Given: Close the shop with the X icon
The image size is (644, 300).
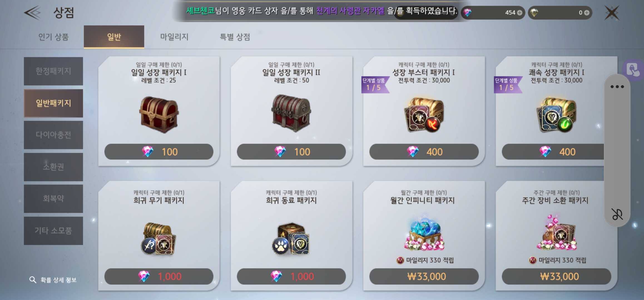Looking at the screenshot, I should 612,13.
